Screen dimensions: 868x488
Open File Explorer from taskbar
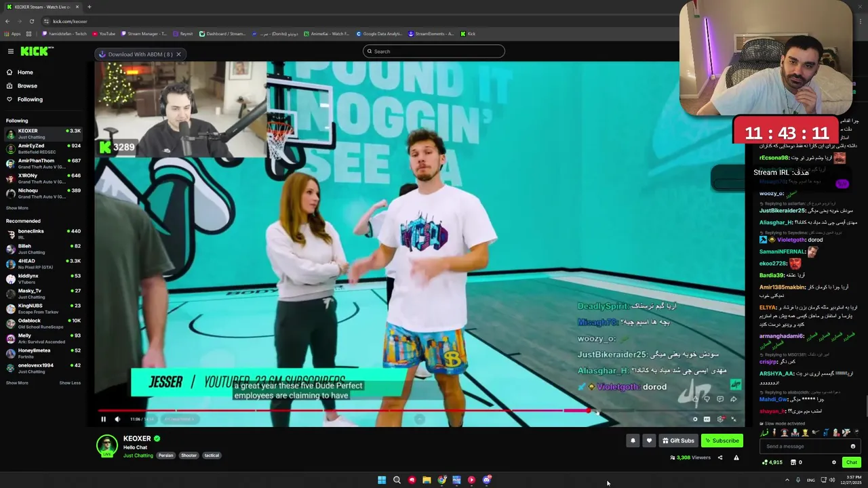pos(427,480)
